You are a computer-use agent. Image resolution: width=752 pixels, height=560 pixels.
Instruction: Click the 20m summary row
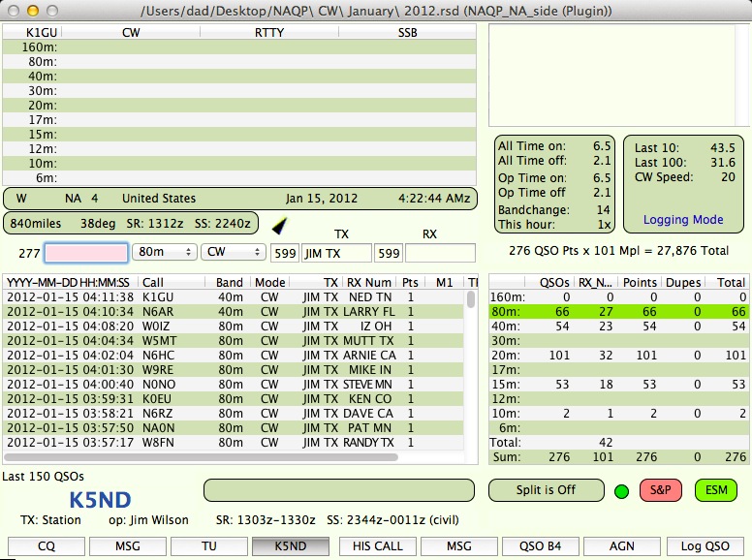point(618,356)
